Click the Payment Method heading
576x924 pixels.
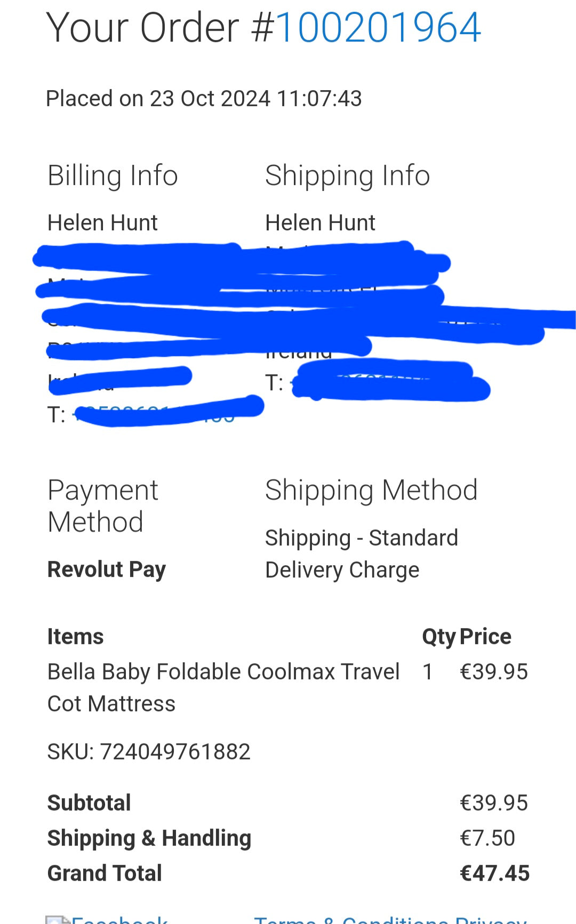tap(103, 506)
